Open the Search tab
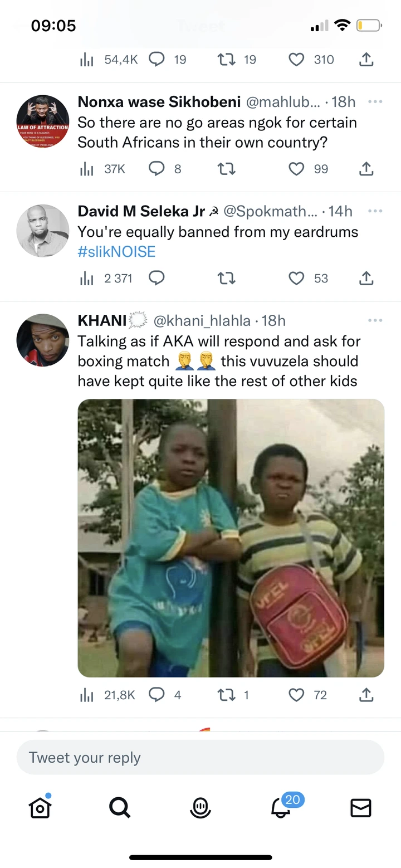Viewport: 401px width, 868px height. tap(120, 807)
